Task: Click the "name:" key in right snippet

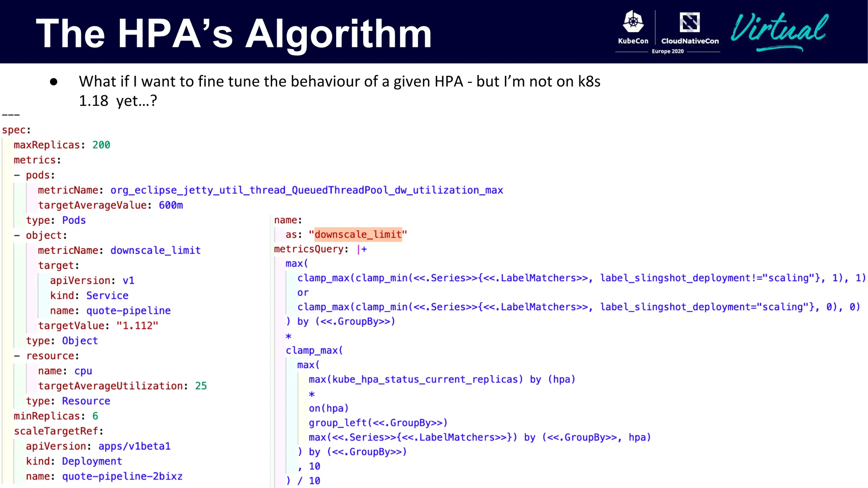Action: pyautogui.click(x=288, y=220)
